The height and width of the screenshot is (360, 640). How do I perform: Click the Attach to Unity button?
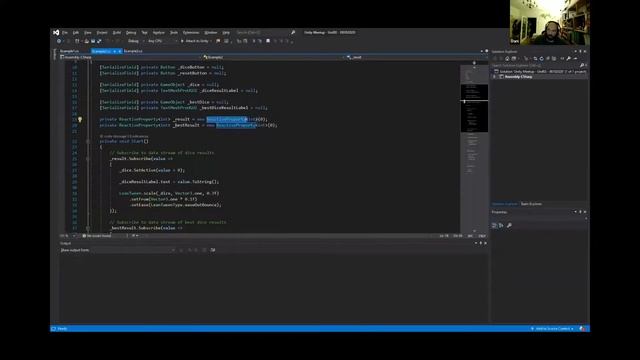195,41
